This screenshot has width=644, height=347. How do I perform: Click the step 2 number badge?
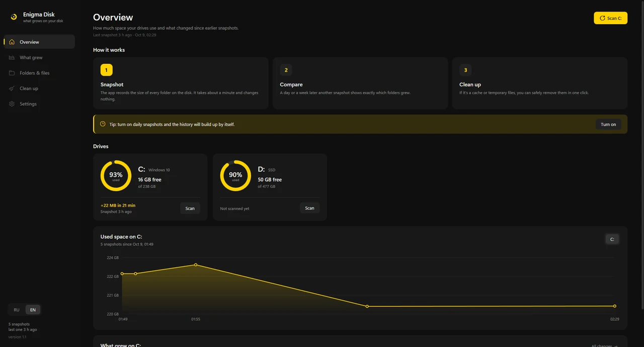click(x=286, y=70)
